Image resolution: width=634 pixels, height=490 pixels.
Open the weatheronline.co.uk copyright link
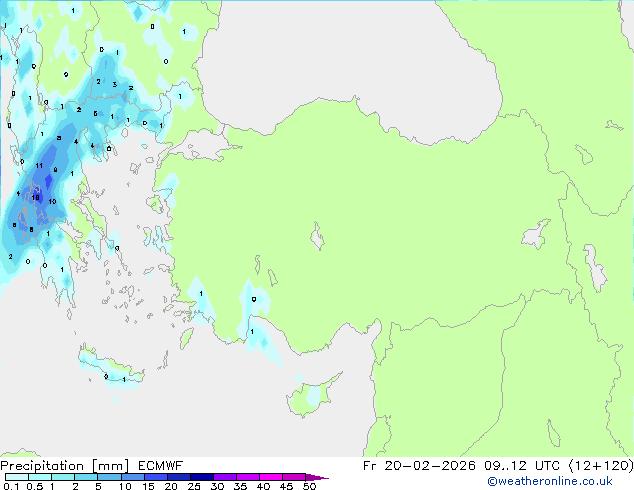tap(549, 481)
